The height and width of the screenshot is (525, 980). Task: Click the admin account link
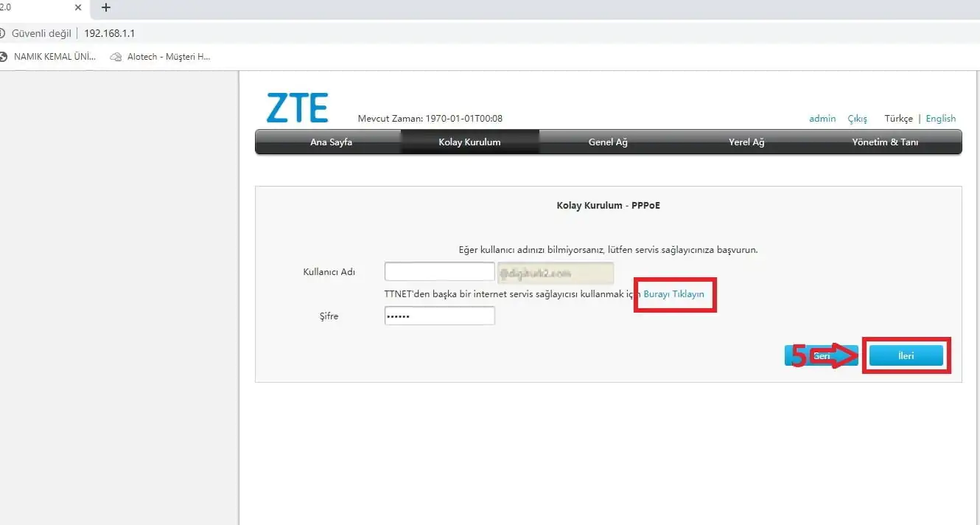point(822,118)
